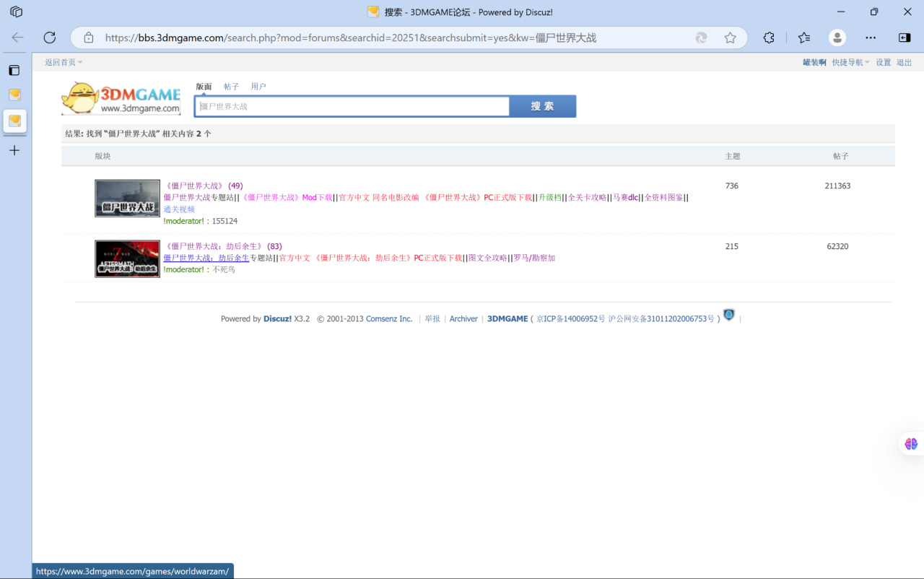Reload the page with refresh icon
This screenshot has width=924, height=579.
[x=49, y=38]
